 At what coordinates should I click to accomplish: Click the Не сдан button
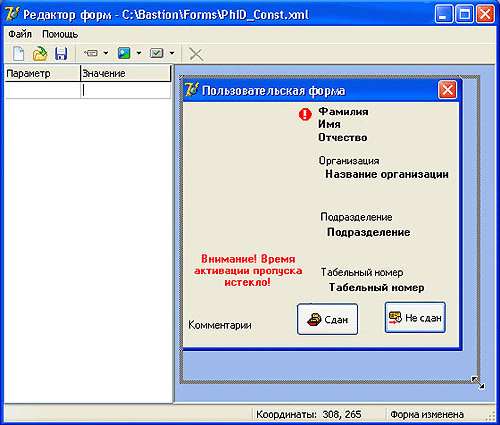click(415, 317)
